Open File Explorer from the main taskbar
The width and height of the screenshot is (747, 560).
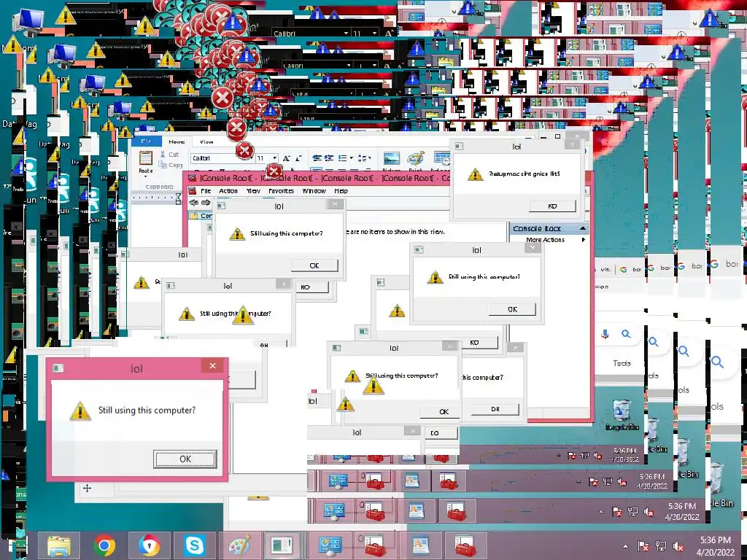(x=59, y=545)
